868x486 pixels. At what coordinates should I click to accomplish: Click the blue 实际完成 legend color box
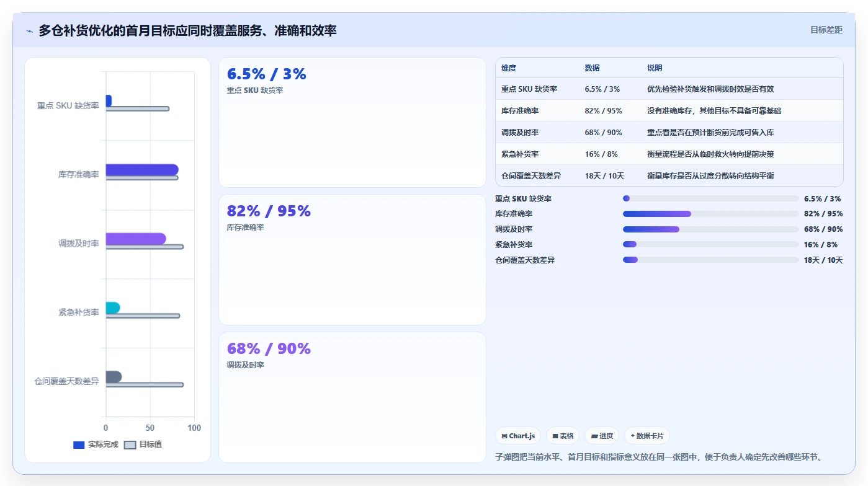pyautogui.click(x=79, y=444)
